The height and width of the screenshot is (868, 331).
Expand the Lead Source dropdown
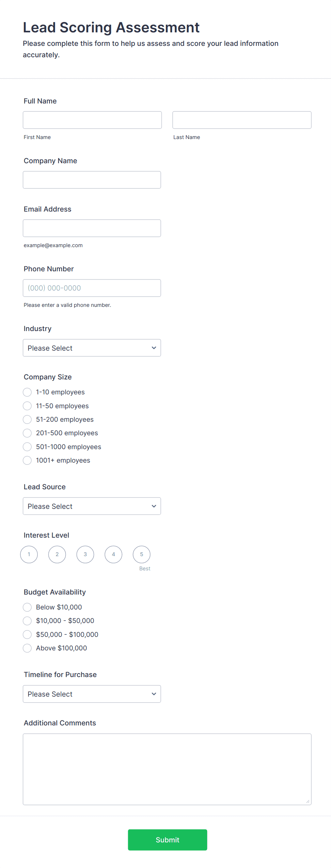[x=92, y=506]
